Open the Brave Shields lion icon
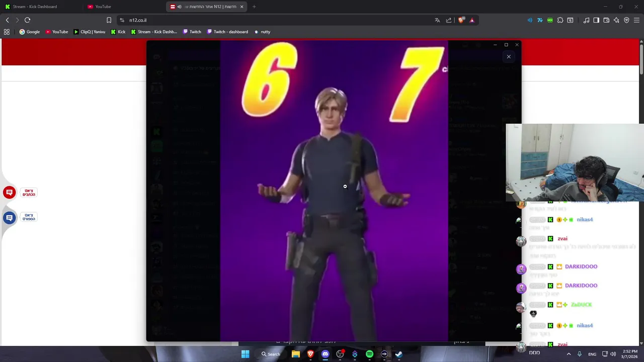 461,20
